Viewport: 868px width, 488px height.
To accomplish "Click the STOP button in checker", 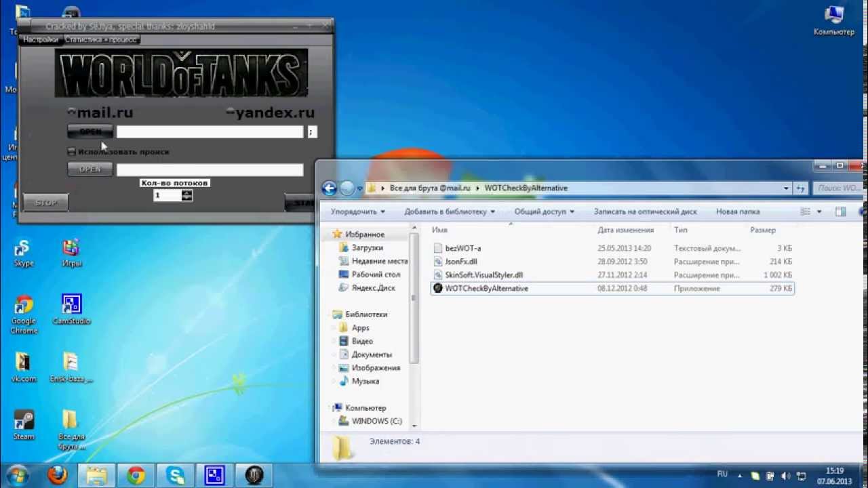I will (46, 203).
